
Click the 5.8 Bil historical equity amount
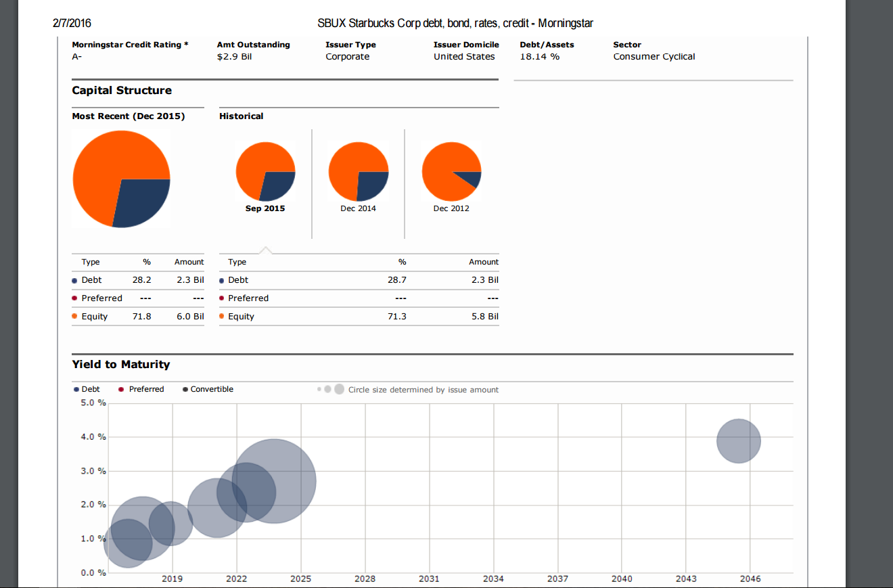click(485, 317)
